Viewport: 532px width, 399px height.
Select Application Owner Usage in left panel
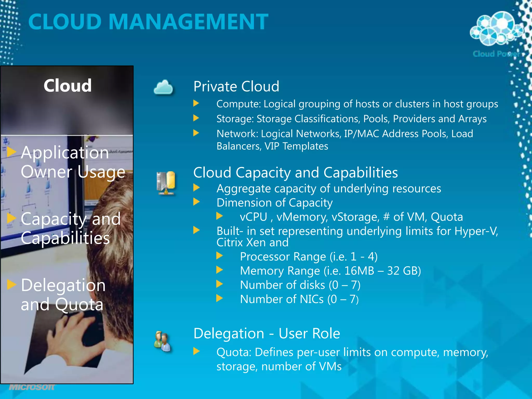(73, 162)
